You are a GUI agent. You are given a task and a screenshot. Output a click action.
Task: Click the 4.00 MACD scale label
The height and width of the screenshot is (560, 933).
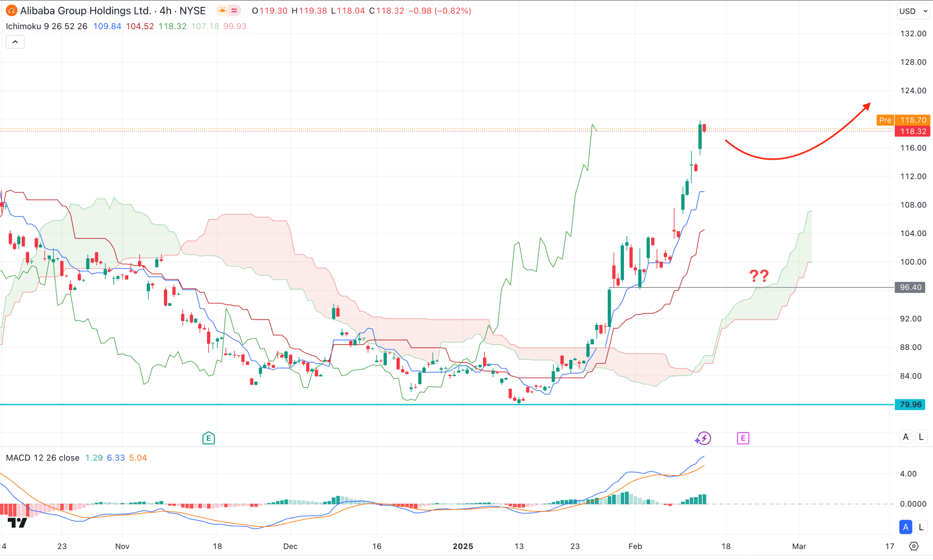coord(908,474)
